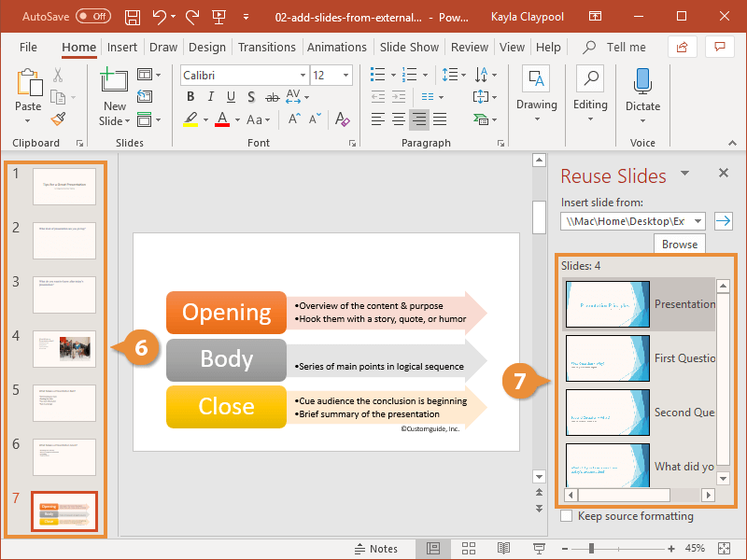Toggle Italic text formatting
This screenshot has height=560, width=747.
pyautogui.click(x=212, y=96)
